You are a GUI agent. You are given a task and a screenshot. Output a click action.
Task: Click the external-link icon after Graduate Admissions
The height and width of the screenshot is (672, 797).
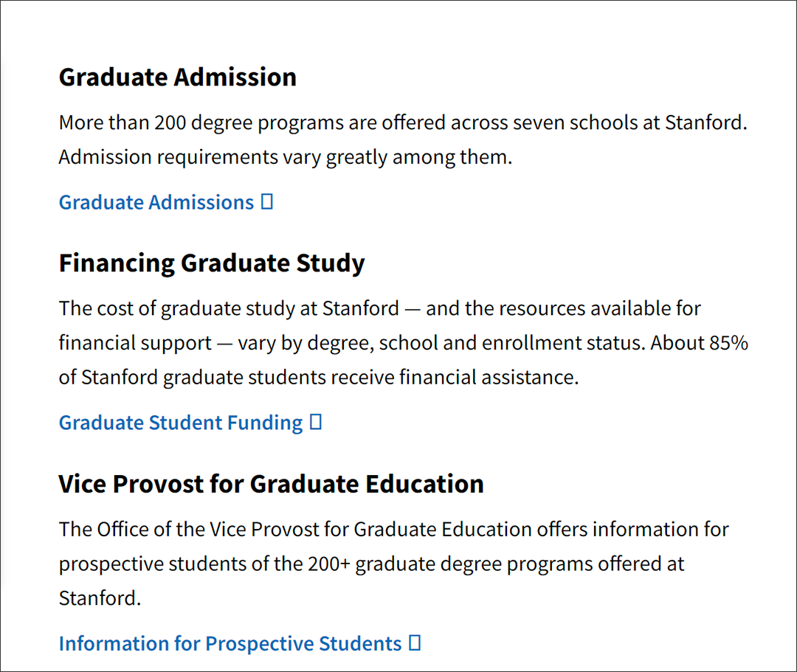[x=267, y=201]
